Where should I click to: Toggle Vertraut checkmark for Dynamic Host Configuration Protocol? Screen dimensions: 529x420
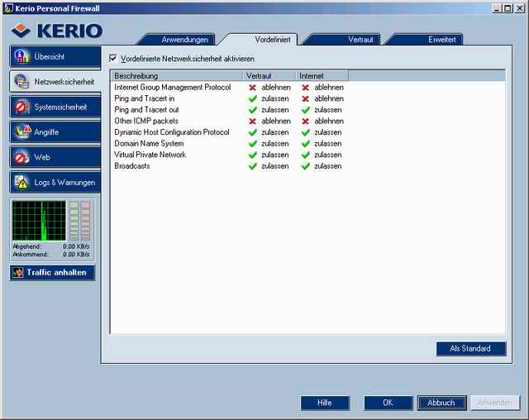pyautogui.click(x=252, y=132)
